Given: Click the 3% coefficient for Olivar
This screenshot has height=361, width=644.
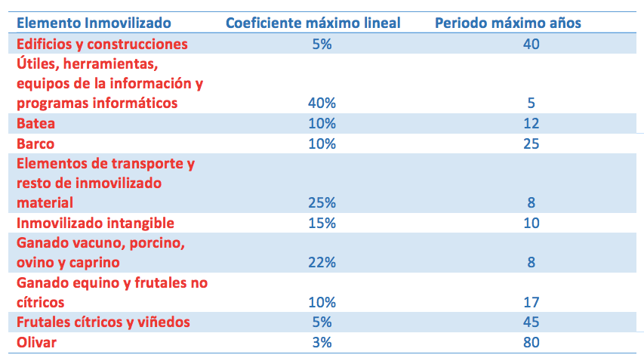Looking at the screenshot, I should coord(322,342).
